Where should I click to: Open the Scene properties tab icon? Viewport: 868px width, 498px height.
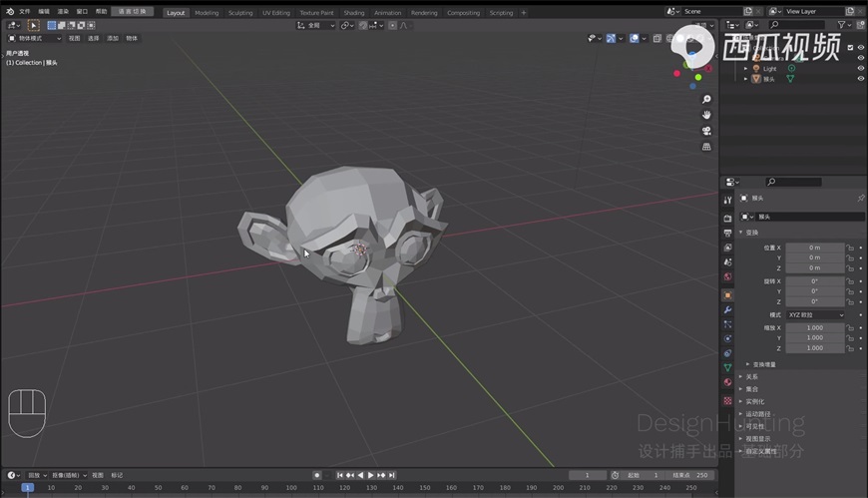[728, 261]
